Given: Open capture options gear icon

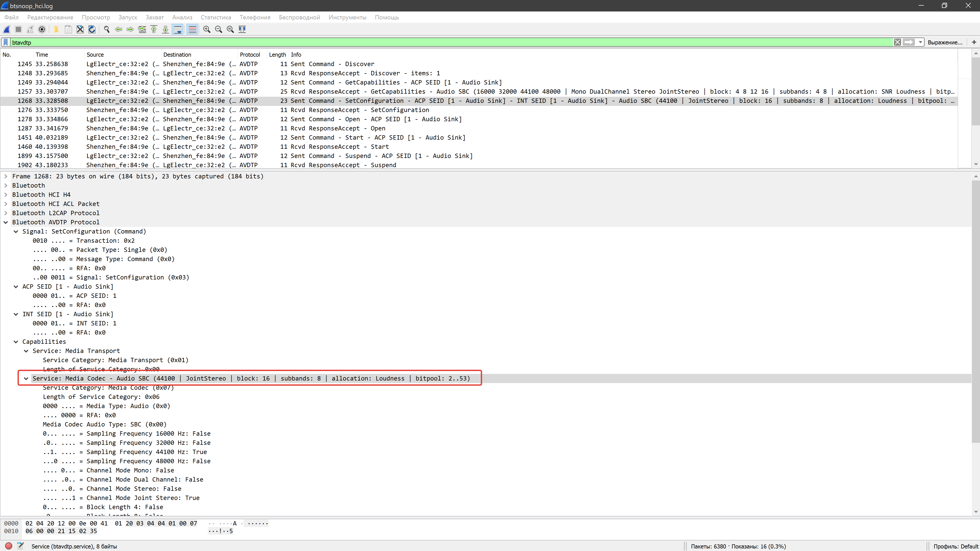Looking at the screenshot, I should click(42, 29).
